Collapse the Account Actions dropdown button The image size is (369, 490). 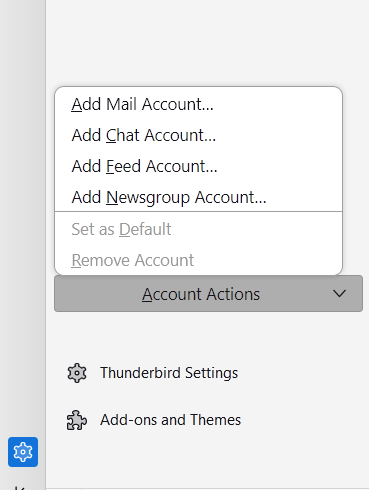208,294
